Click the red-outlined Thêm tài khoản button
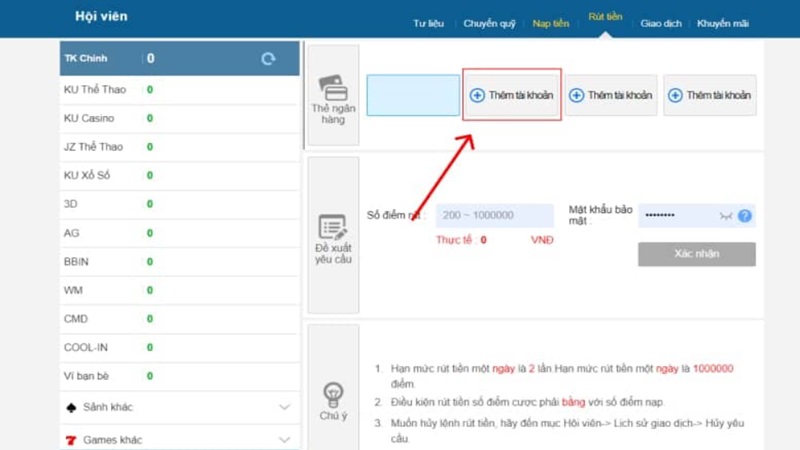 pos(512,95)
